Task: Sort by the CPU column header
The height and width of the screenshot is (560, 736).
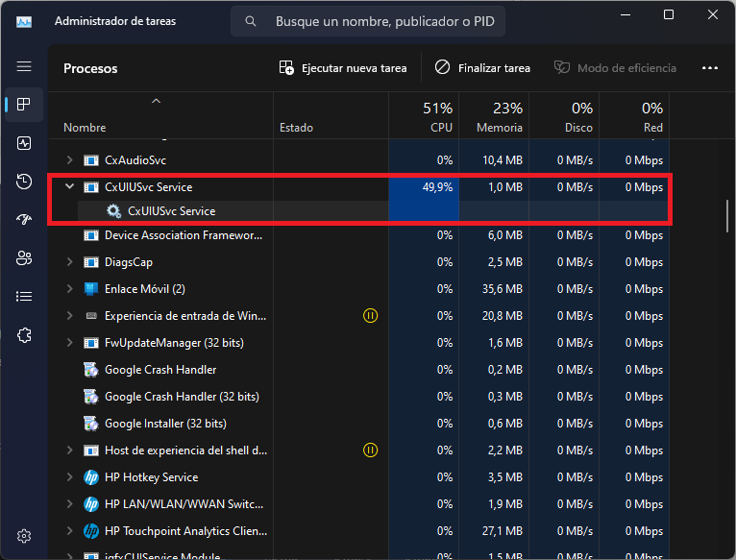Action: pos(424,115)
